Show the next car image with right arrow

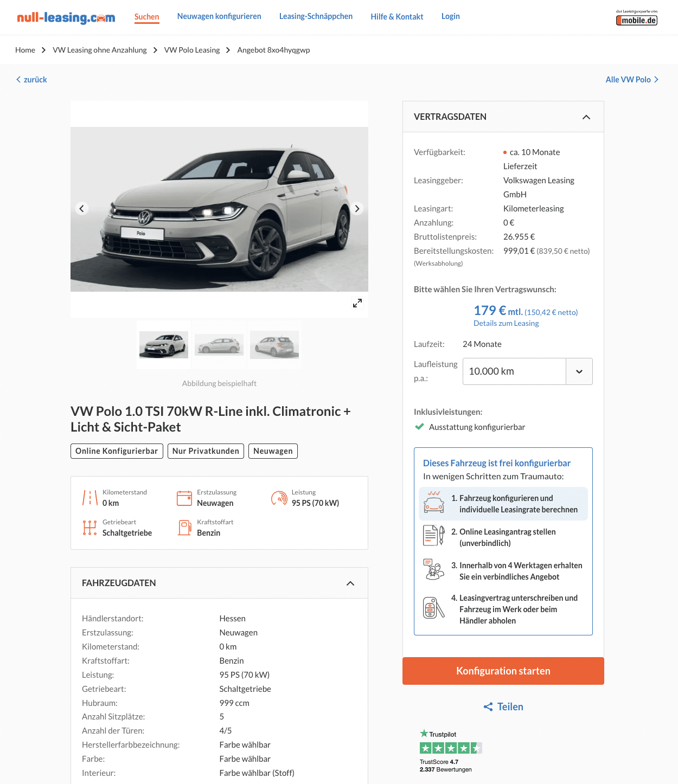(x=357, y=209)
